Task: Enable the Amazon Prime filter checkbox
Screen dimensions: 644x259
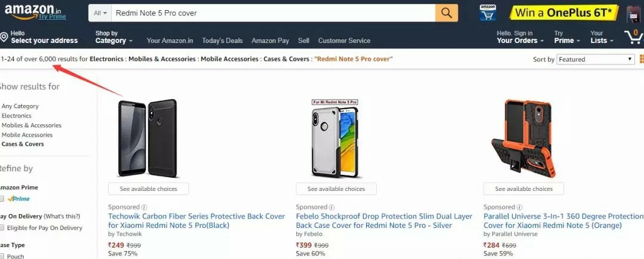Action: click(x=2, y=199)
